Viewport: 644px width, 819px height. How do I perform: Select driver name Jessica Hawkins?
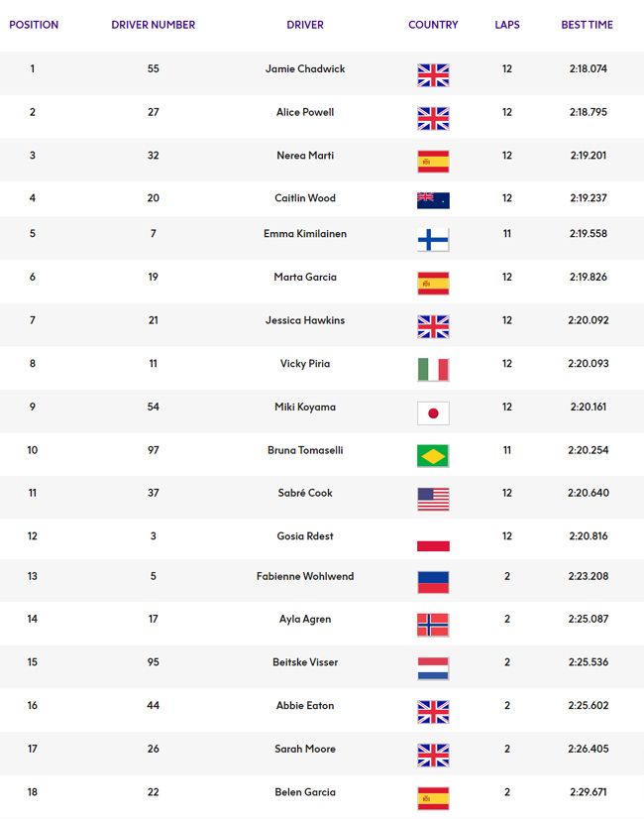tap(305, 320)
